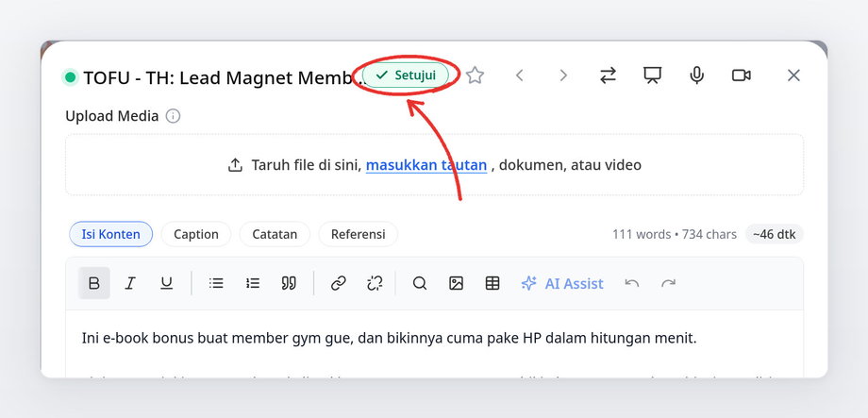This screenshot has width=868, height=418.
Task: Click the ~46 dtk duration badge
Action: tap(774, 234)
